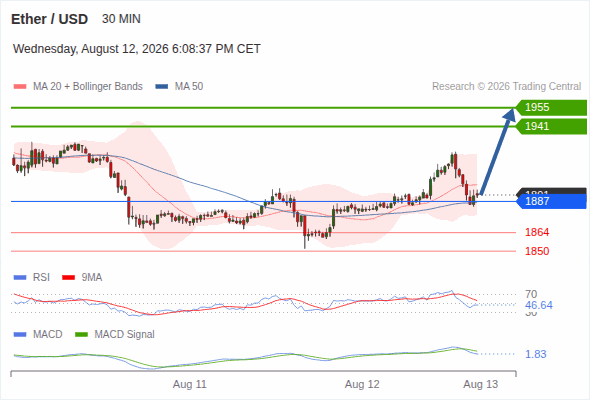Click the Ether / USD chart title

(x=49, y=19)
